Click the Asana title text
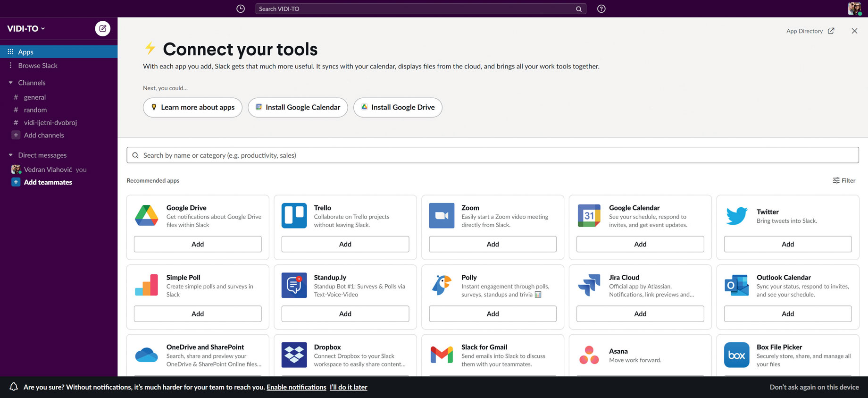Image resolution: width=868 pixels, height=398 pixels. tap(618, 351)
